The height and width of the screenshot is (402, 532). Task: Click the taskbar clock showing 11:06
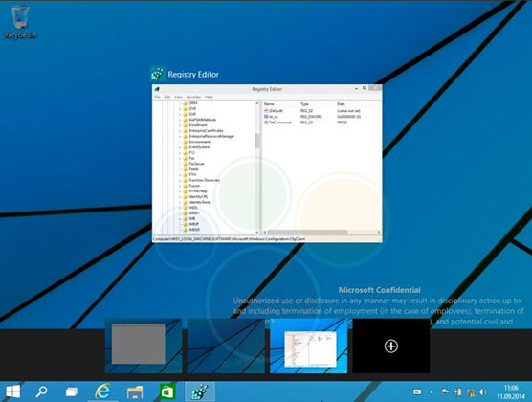[511, 391]
